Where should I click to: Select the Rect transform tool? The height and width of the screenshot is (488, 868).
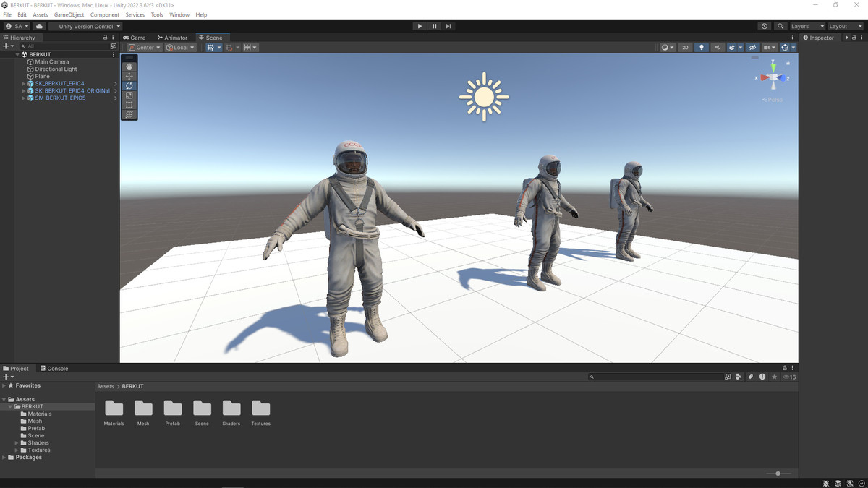129,105
